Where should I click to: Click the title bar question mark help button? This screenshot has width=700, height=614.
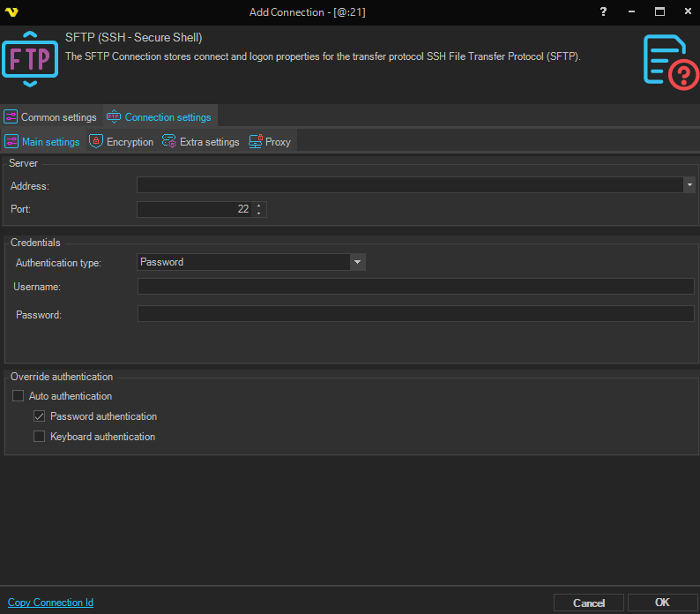point(603,12)
